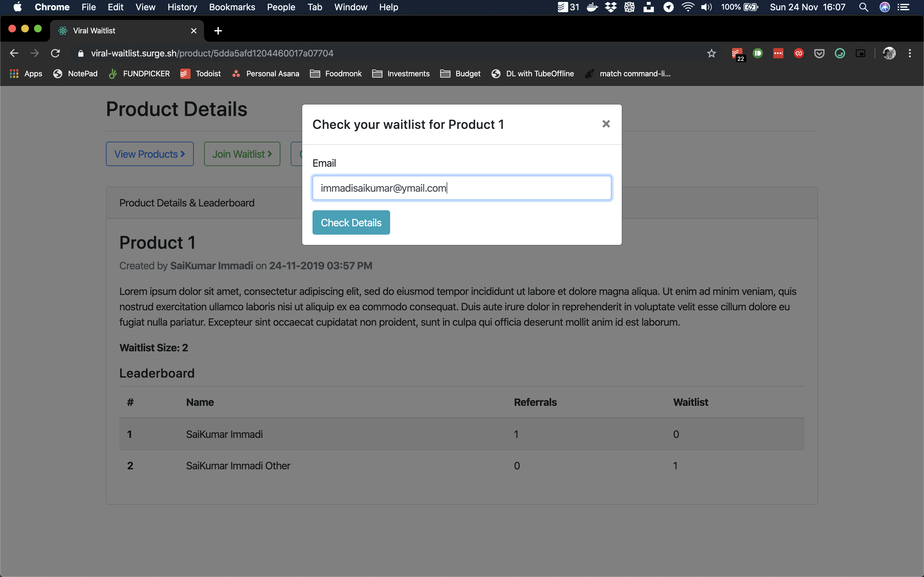Open the Apps bookmarks shortcut
Screen dimensions: 924x577
(26, 74)
